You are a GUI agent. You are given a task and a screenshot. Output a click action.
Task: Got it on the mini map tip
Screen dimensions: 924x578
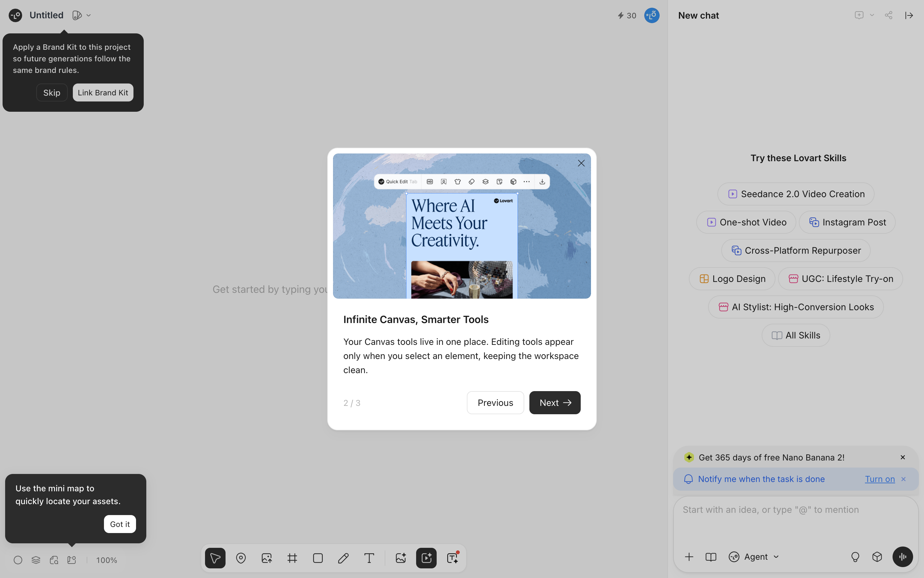[120, 524]
